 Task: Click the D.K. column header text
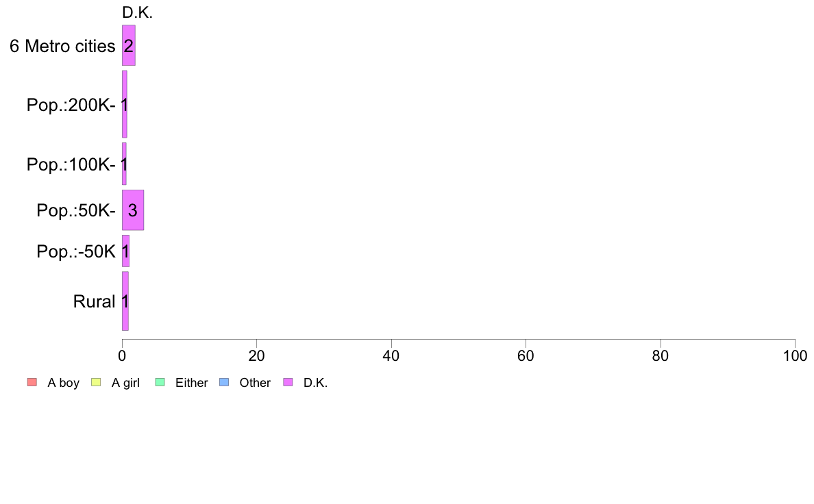coord(137,12)
